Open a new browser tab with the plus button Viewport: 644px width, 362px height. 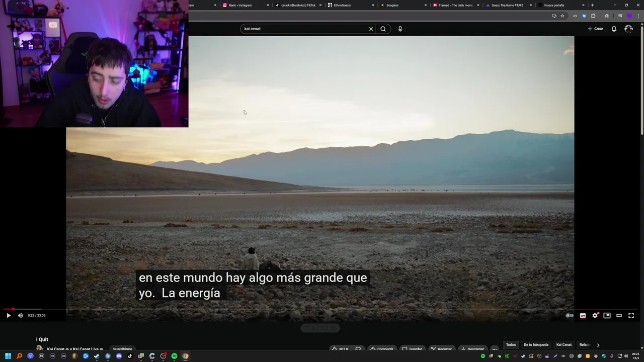coord(592,5)
